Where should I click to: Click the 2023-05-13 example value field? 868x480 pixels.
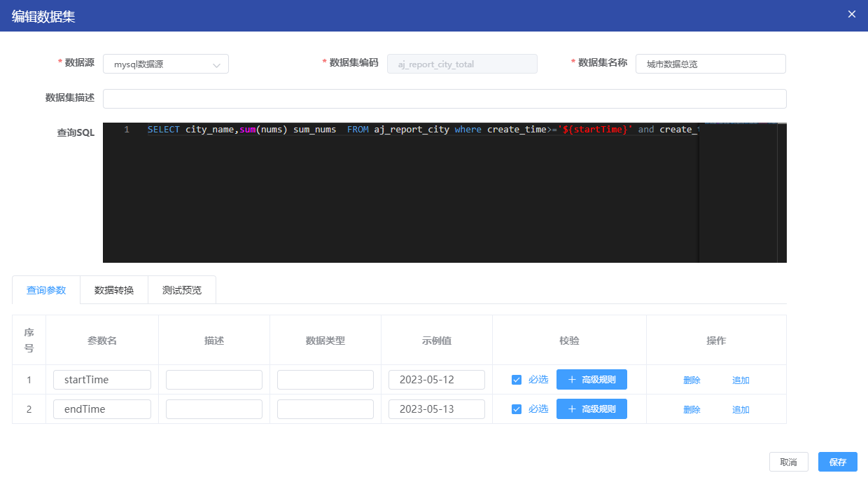point(437,409)
